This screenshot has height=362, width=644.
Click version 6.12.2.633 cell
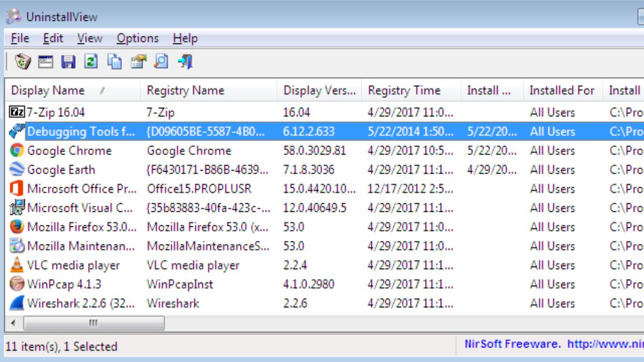tap(309, 132)
